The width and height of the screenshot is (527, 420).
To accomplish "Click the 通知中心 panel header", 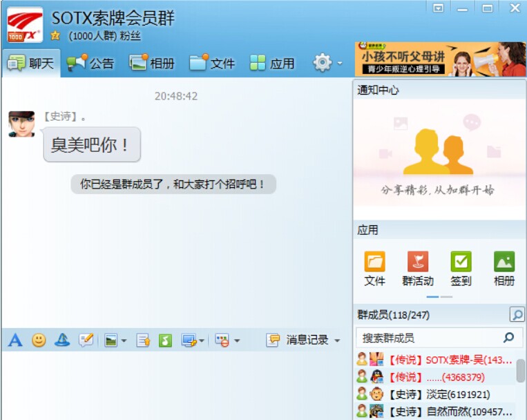I will click(439, 90).
